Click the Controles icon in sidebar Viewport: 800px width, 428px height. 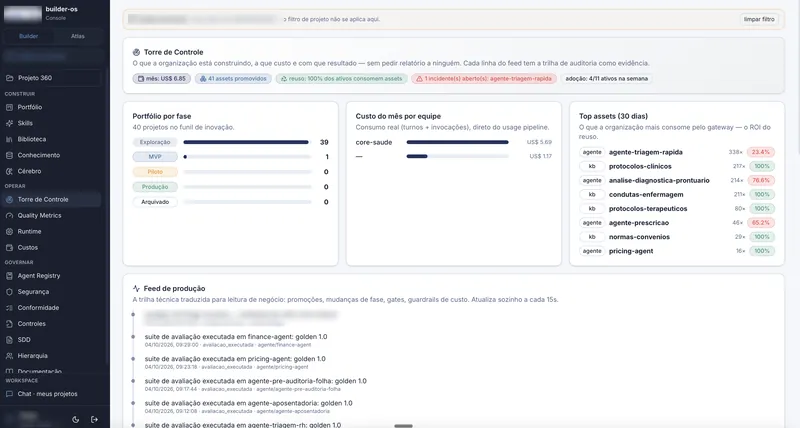point(9,324)
